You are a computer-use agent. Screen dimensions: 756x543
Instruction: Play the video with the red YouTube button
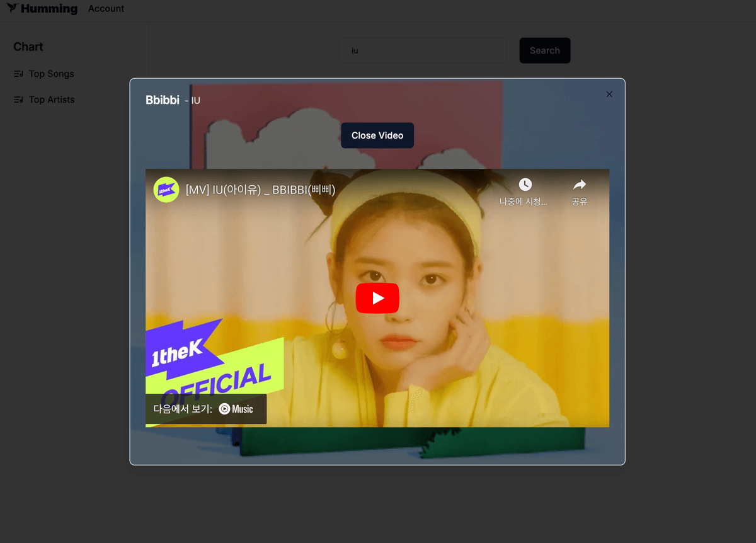[377, 298]
